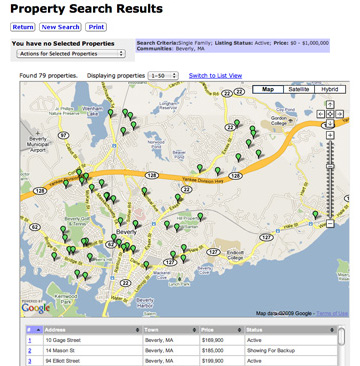Sort table by Price column
Screen dimensions: 360x366
[222, 330]
